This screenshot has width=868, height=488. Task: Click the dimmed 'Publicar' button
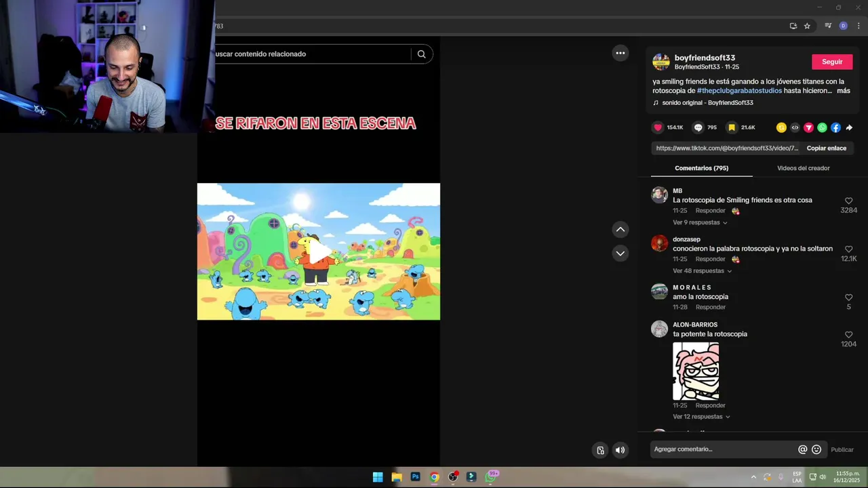842,449
